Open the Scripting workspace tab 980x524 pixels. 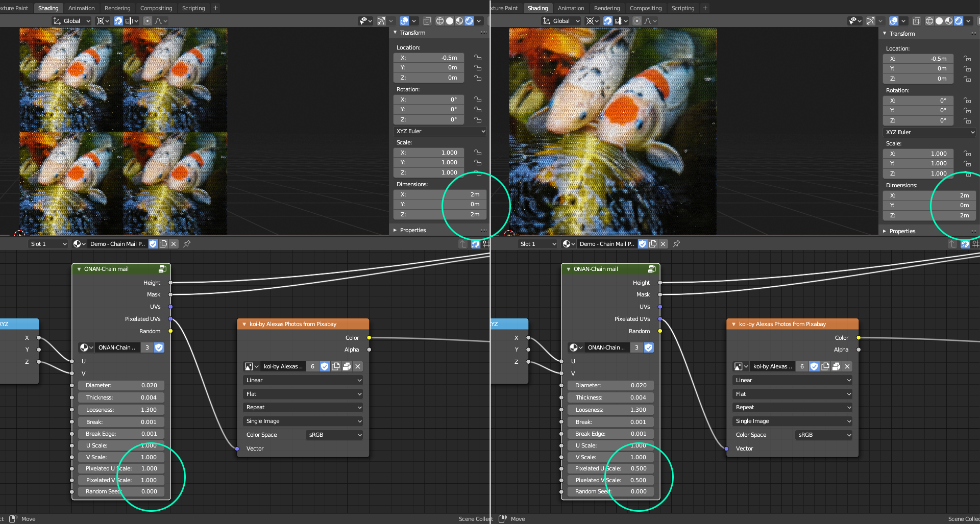(194, 8)
